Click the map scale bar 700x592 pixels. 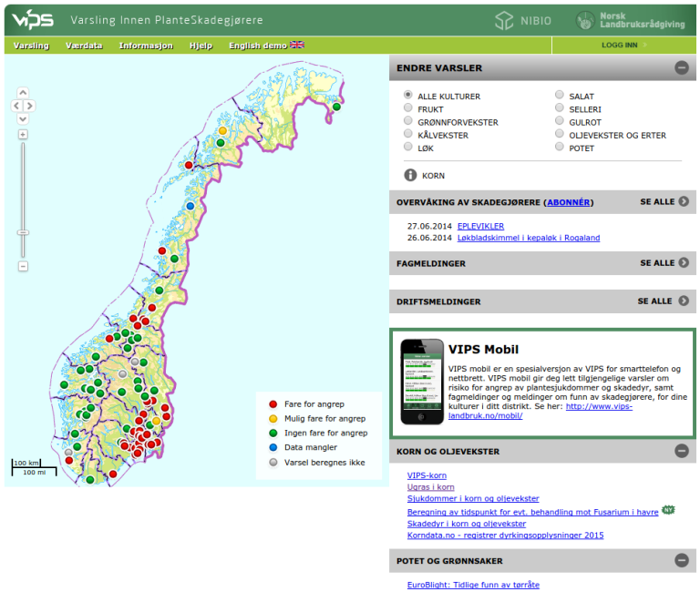click(x=34, y=467)
